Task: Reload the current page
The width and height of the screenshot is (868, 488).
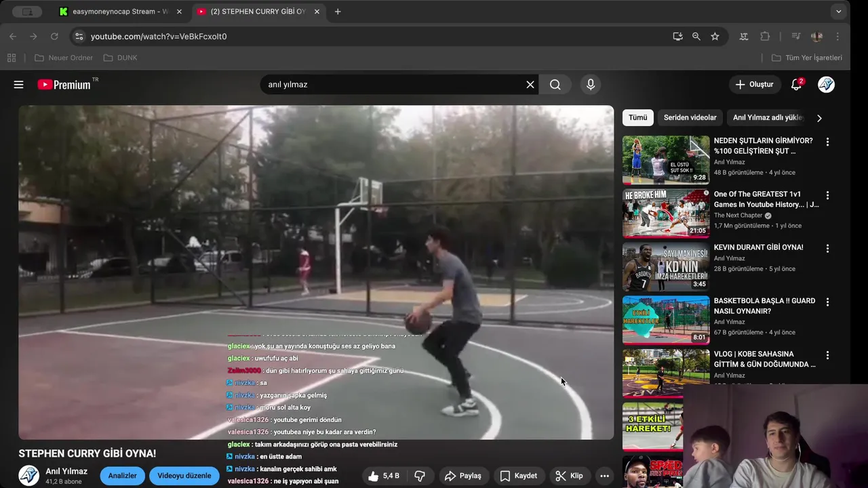Action: 54,37
